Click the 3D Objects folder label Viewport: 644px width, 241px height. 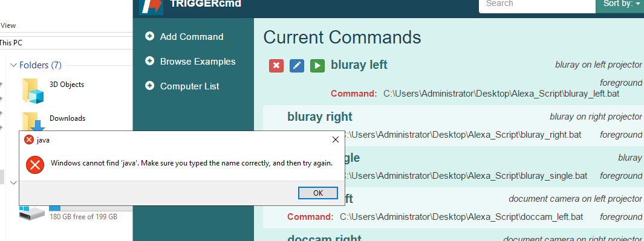pyautogui.click(x=67, y=85)
